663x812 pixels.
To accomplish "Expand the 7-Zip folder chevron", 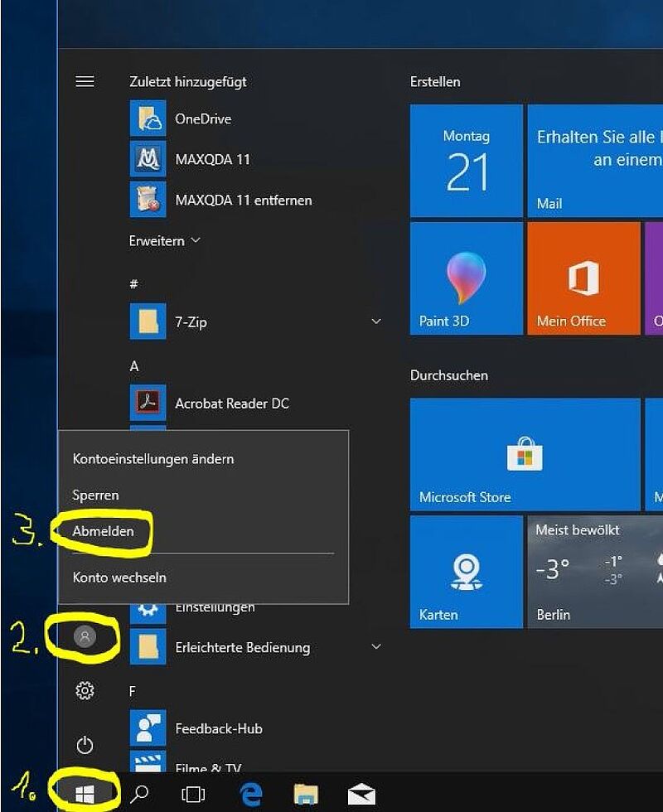I will (376, 321).
